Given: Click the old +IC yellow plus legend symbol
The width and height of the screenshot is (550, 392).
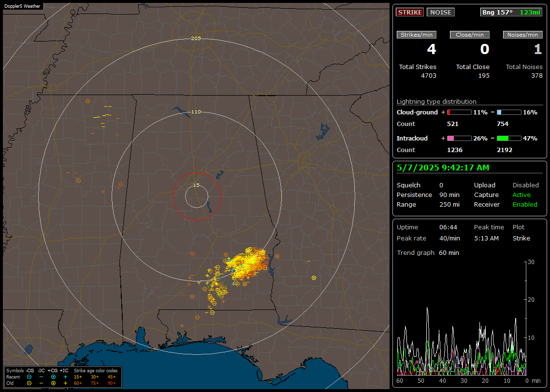Looking at the screenshot, I should (66, 383).
